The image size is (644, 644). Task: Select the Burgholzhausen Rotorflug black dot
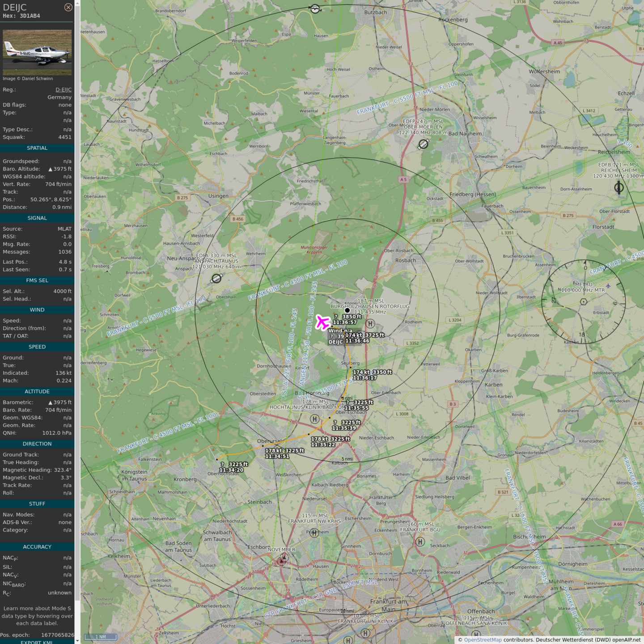tap(347, 310)
